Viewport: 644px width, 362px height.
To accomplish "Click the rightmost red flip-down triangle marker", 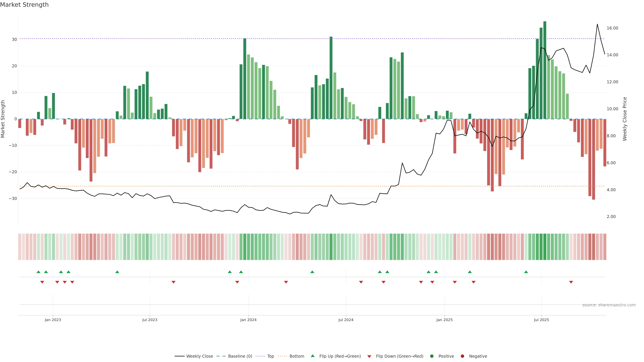I will 571,282.
